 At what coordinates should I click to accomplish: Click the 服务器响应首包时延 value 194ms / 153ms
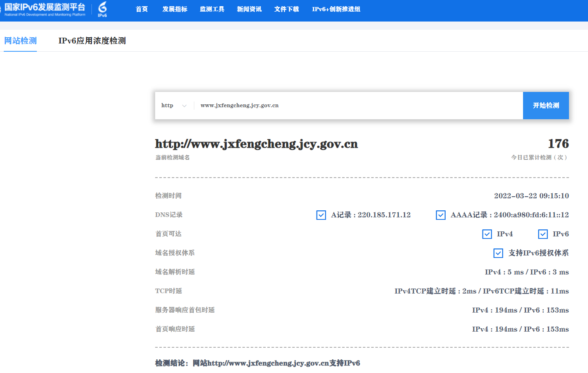click(521, 310)
